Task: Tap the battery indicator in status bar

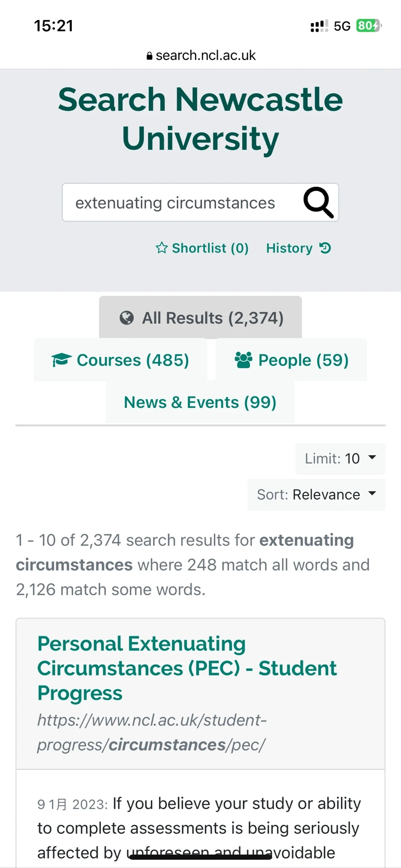Action: point(369,26)
